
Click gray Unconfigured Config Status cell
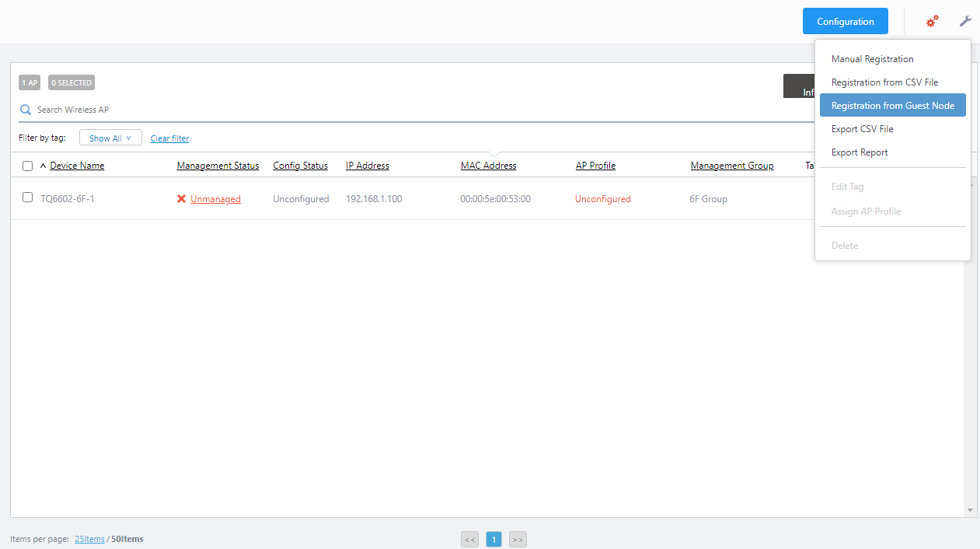[x=301, y=199]
